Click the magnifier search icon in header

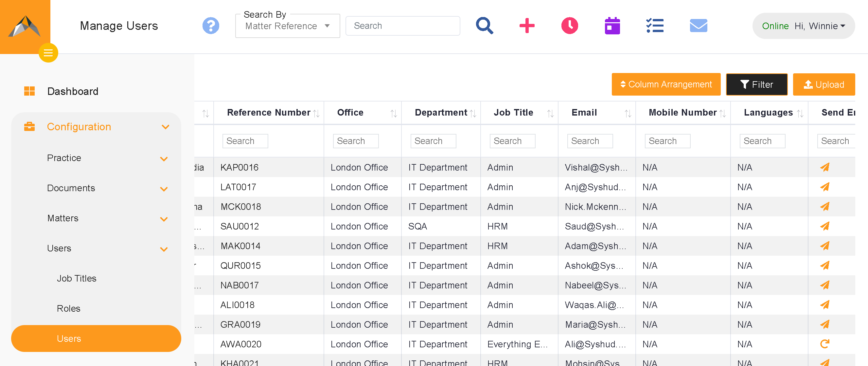tap(485, 26)
